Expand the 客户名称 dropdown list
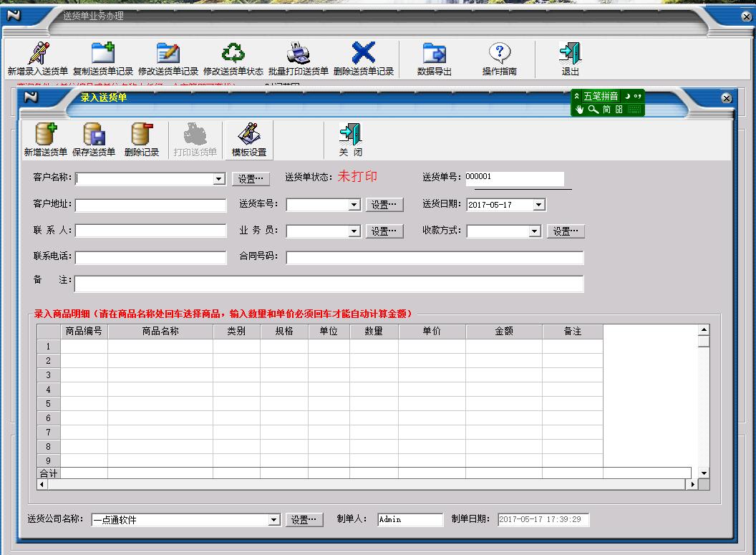756x555 pixels. click(x=219, y=179)
